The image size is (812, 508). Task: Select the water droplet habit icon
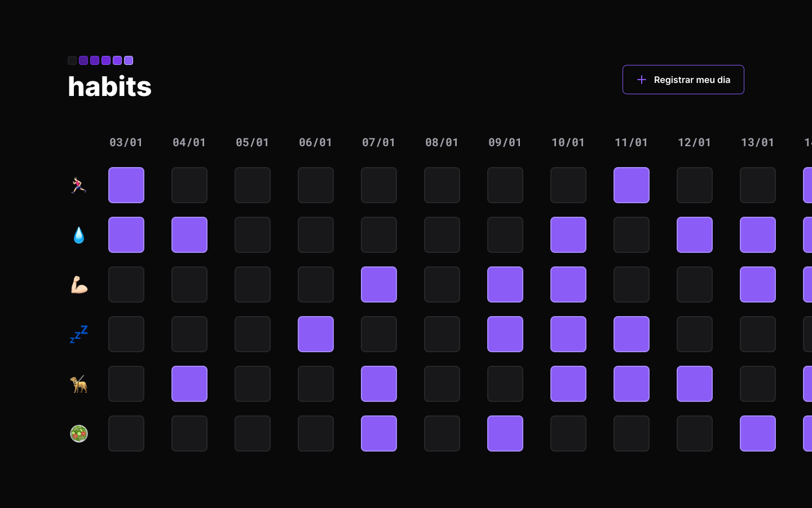[79, 235]
